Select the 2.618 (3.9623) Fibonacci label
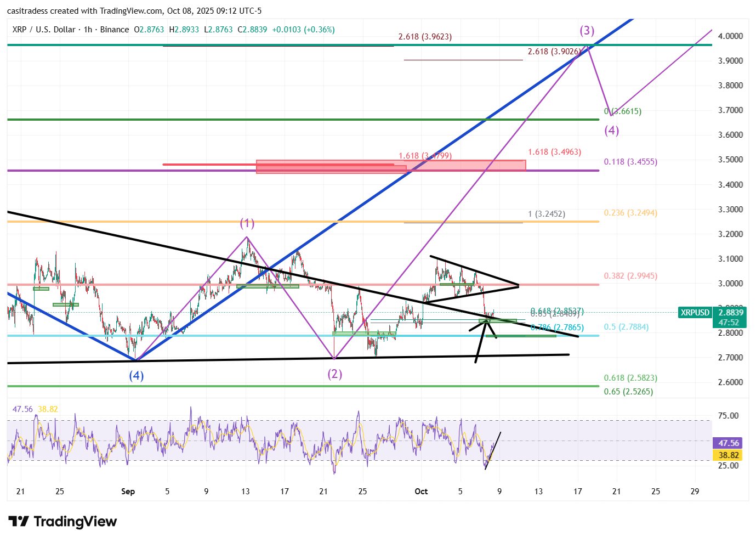 [x=425, y=37]
